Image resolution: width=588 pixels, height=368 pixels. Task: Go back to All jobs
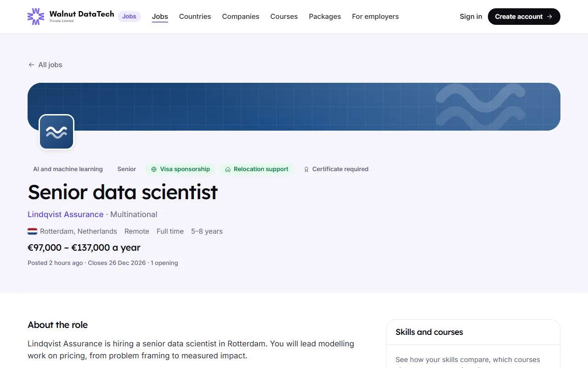click(45, 65)
